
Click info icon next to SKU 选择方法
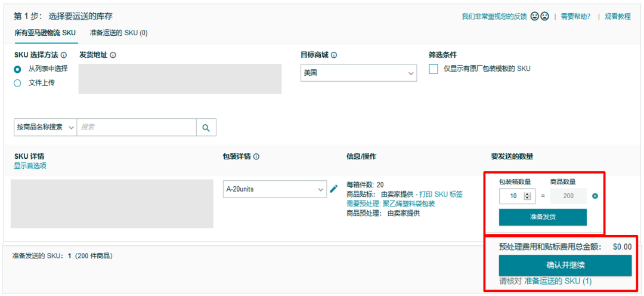point(64,55)
